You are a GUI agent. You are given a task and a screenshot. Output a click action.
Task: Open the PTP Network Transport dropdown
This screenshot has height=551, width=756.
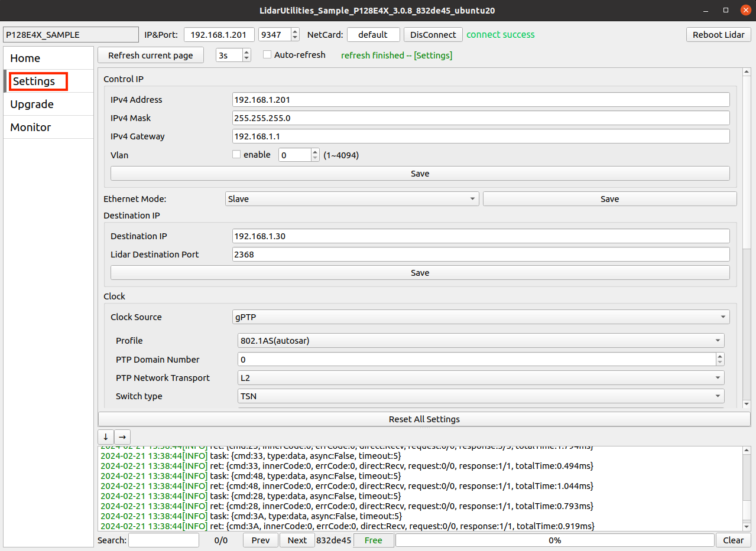point(481,378)
